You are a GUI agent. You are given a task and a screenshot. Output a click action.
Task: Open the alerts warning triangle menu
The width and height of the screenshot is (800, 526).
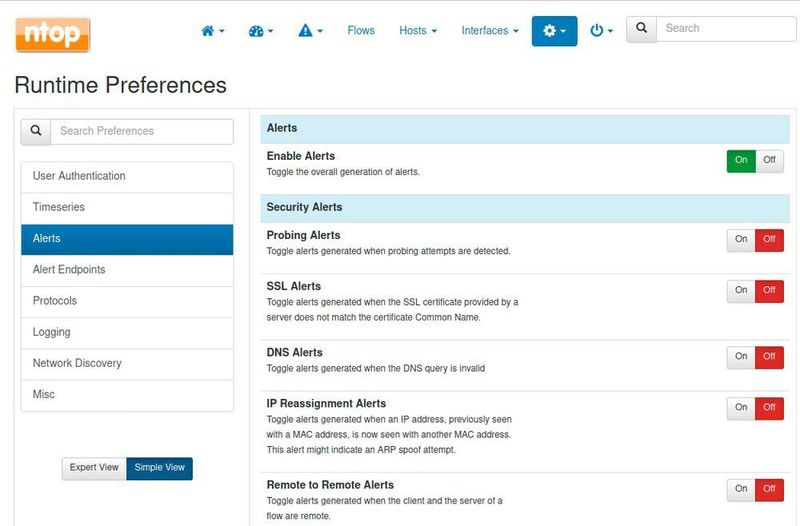(x=310, y=31)
